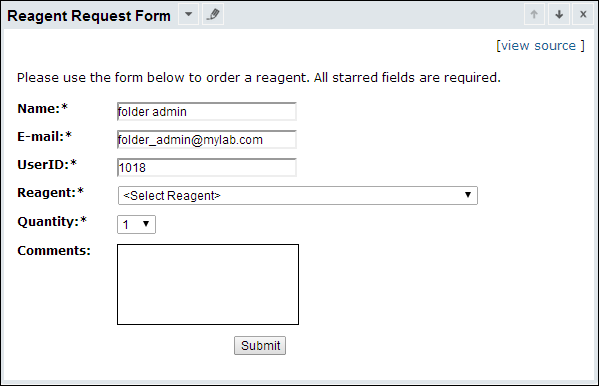
Task: Click the UserID input field
Action: pyautogui.click(x=207, y=167)
